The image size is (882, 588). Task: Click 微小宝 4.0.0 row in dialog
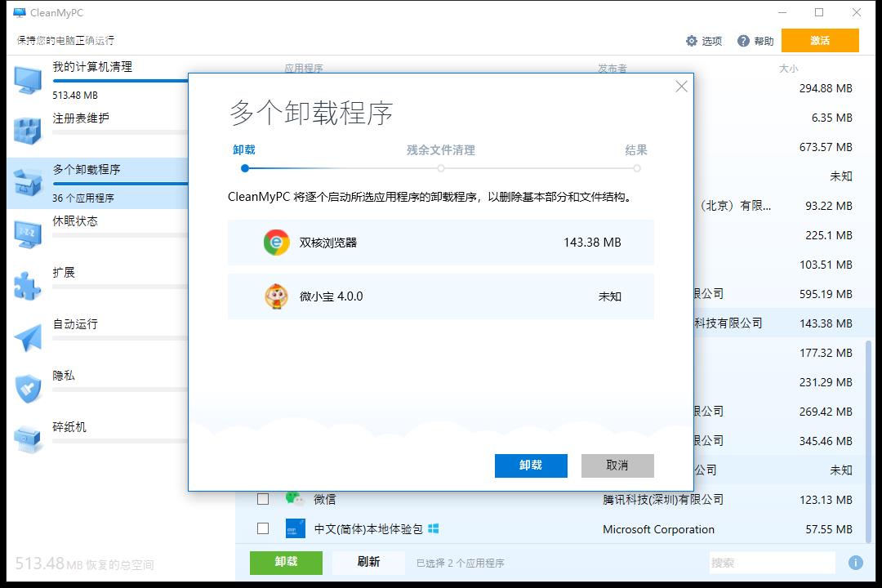pyautogui.click(x=440, y=296)
